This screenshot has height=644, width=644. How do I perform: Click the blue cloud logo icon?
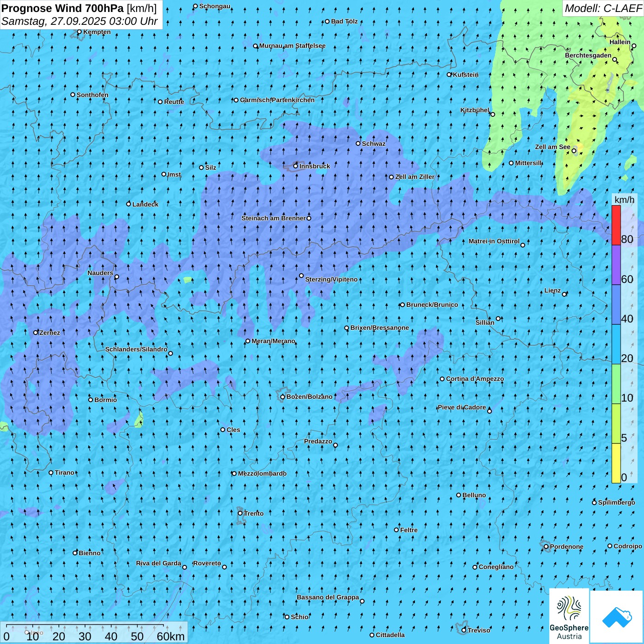[x=617, y=617]
